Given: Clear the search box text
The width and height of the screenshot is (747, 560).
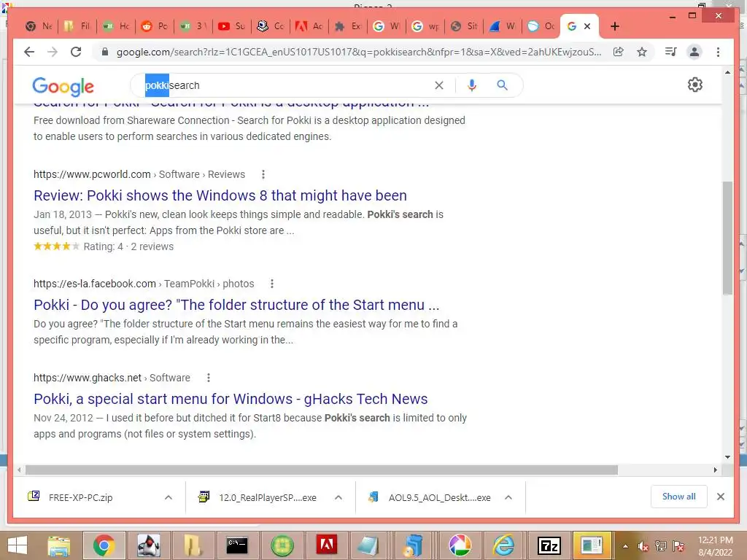Looking at the screenshot, I should 438,85.
